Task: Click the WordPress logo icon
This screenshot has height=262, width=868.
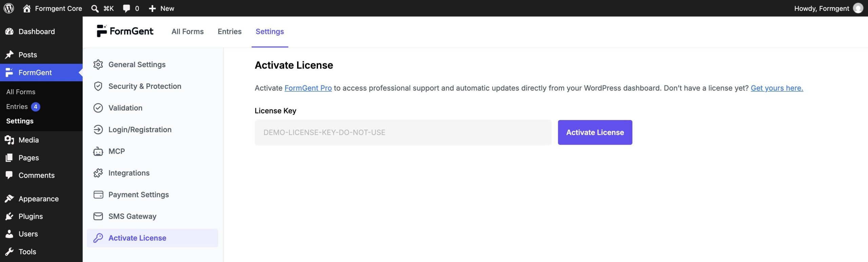Action: (9, 8)
